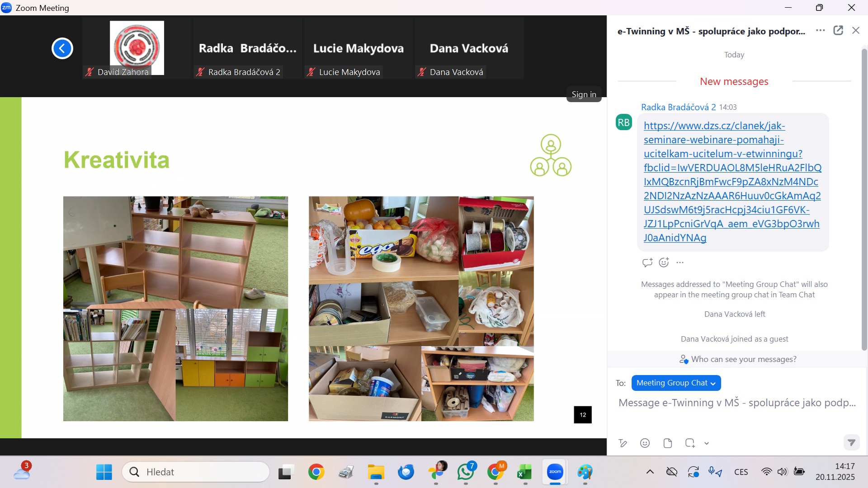Click the Sign in button

pos(584,94)
